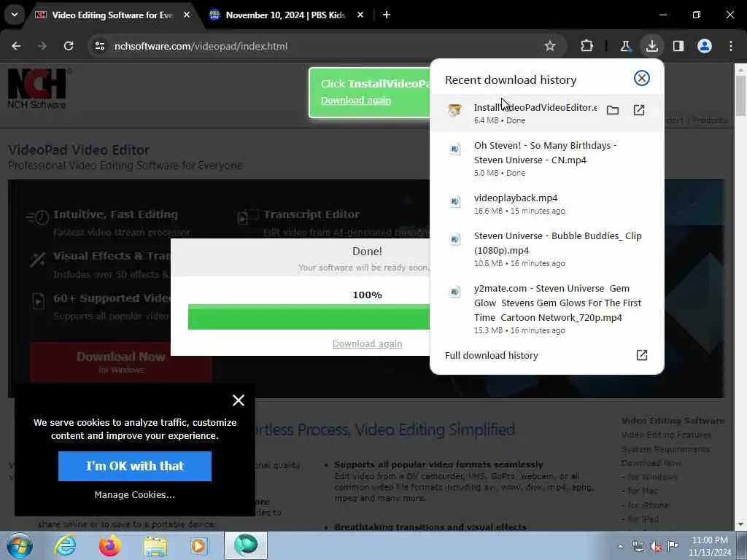Open videoplayback.mp4 download entry

click(x=546, y=203)
